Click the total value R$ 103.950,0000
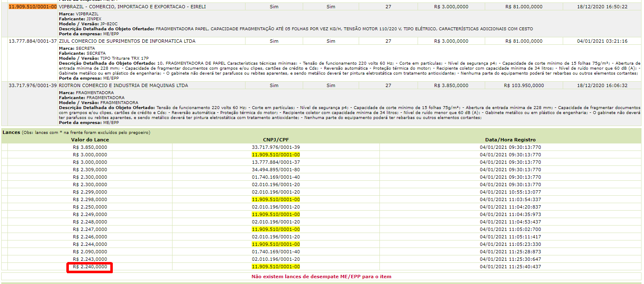Screen dimensions: 644x284 pyautogui.click(x=524, y=85)
